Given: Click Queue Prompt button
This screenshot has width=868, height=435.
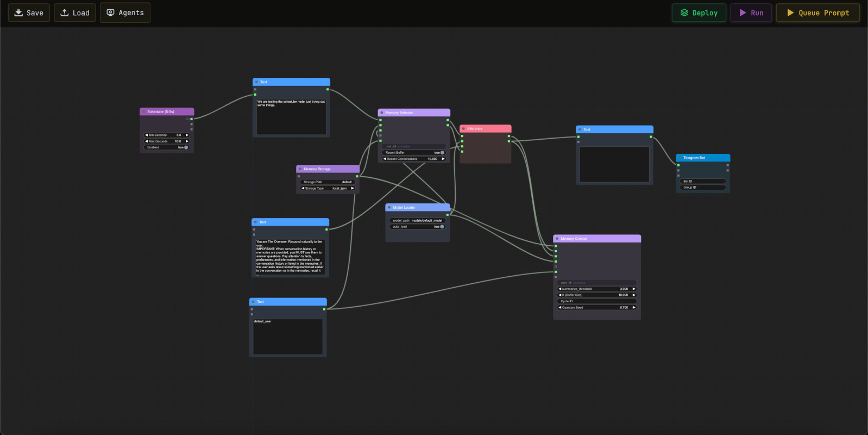Looking at the screenshot, I should [818, 13].
